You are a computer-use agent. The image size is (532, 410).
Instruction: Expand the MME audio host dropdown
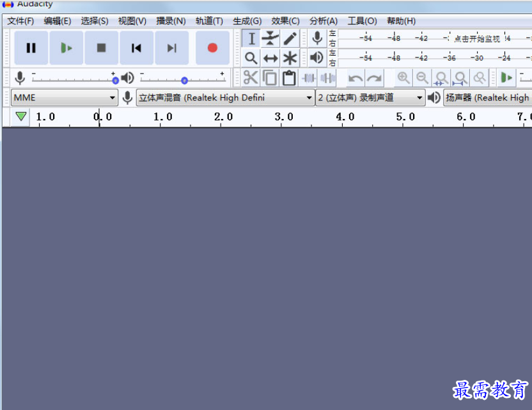pos(65,98)
